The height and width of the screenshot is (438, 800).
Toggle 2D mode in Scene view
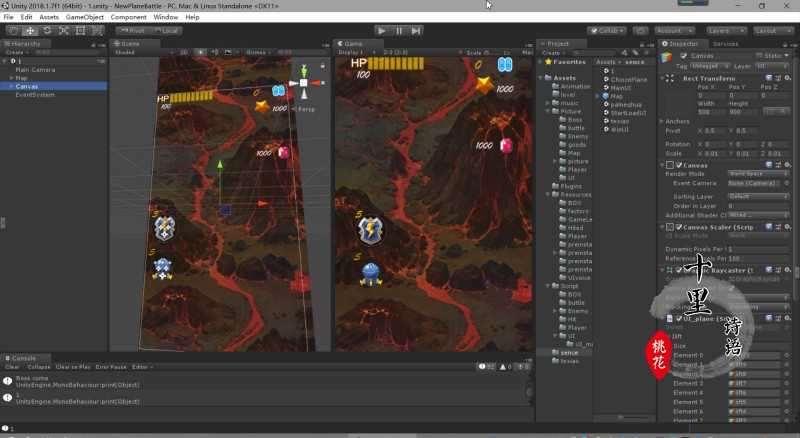click(x=184, y=52)
